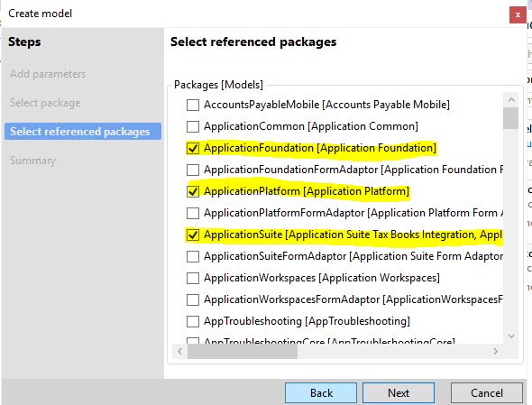Click the list scroll-up arrow
The width and height of the screenshot is (532, 405).
(x=511, y=100)
